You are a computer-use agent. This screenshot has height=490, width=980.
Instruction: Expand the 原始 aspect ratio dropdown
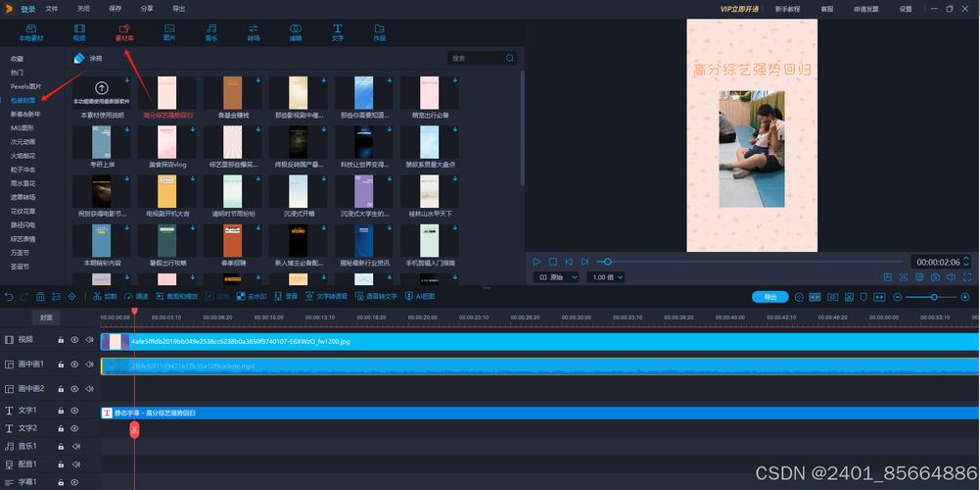pos(556,276)
